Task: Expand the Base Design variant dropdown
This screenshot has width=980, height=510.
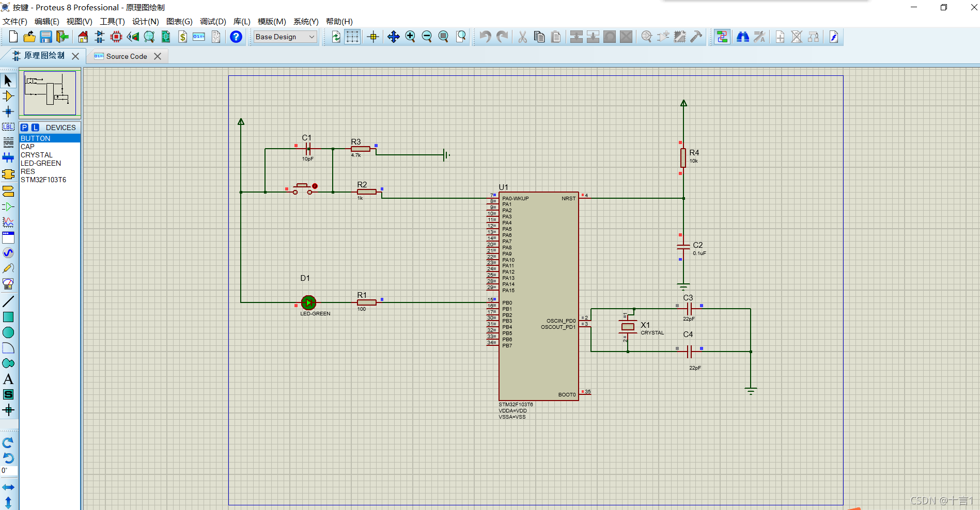Action: 285,37
